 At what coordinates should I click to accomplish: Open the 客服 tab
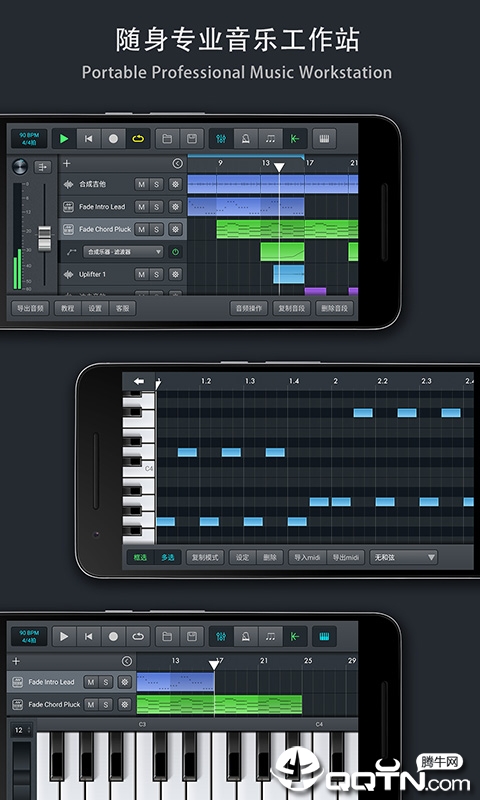pyautogui.click(x=122, y=308)
